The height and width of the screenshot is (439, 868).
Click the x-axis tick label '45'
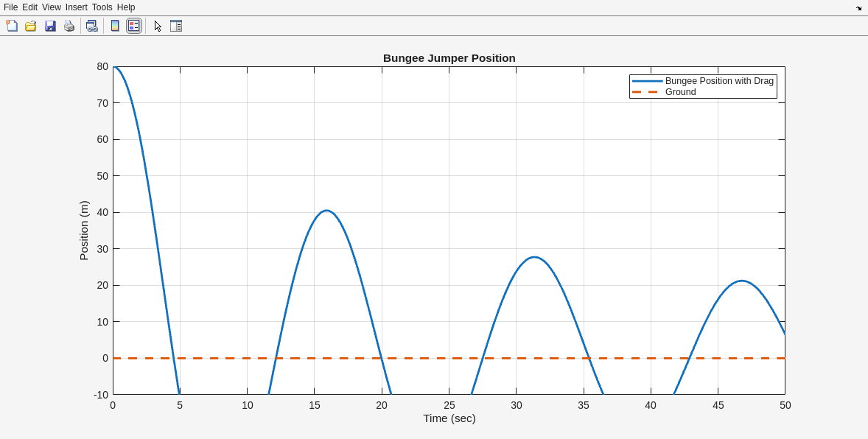[718, 405]
